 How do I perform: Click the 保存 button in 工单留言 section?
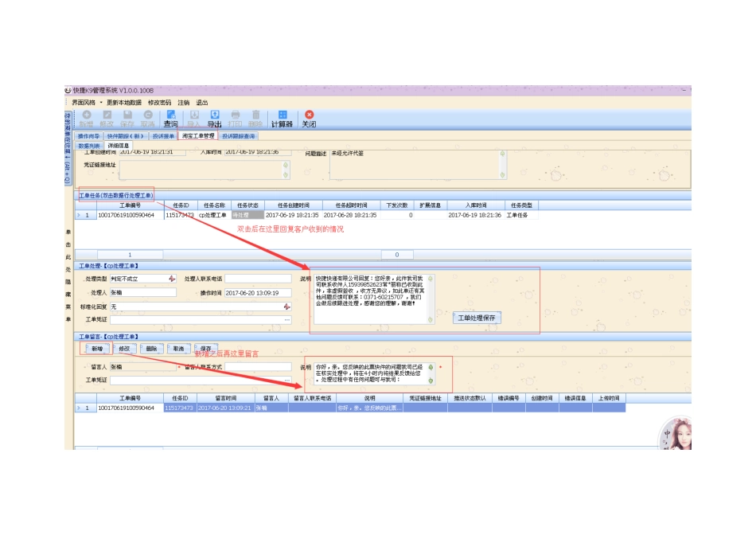[205, 349]
